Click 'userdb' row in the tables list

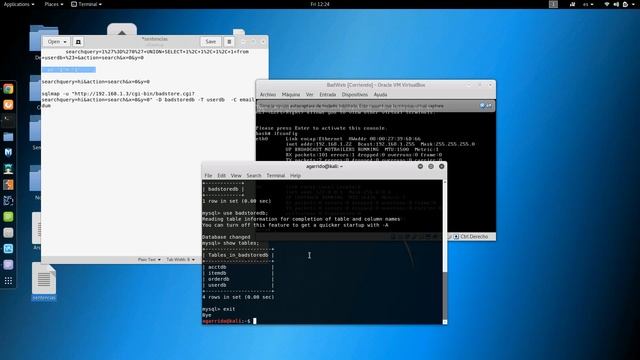point(217,285)
